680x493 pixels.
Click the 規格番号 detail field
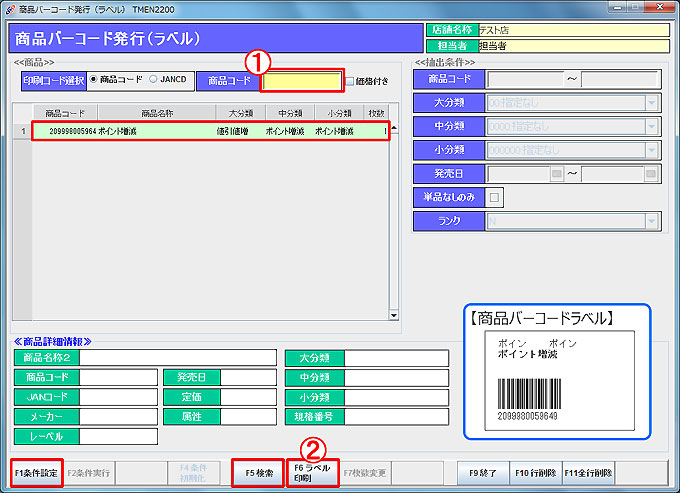click(397, 417)
